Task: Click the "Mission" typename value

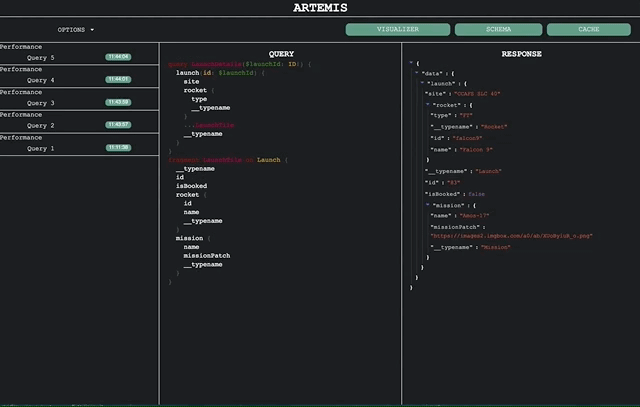Action: pyautogui.click(x=496, y=247)
